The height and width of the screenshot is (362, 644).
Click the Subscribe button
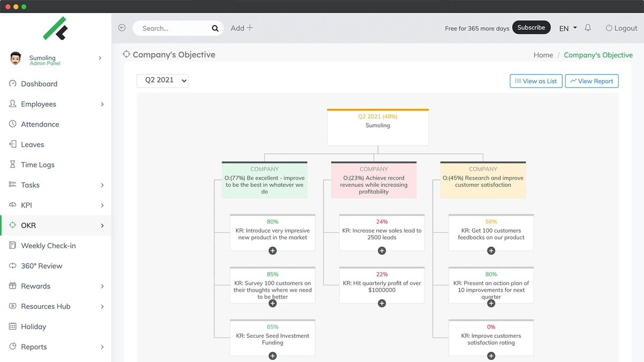click(x=531, y=27)
